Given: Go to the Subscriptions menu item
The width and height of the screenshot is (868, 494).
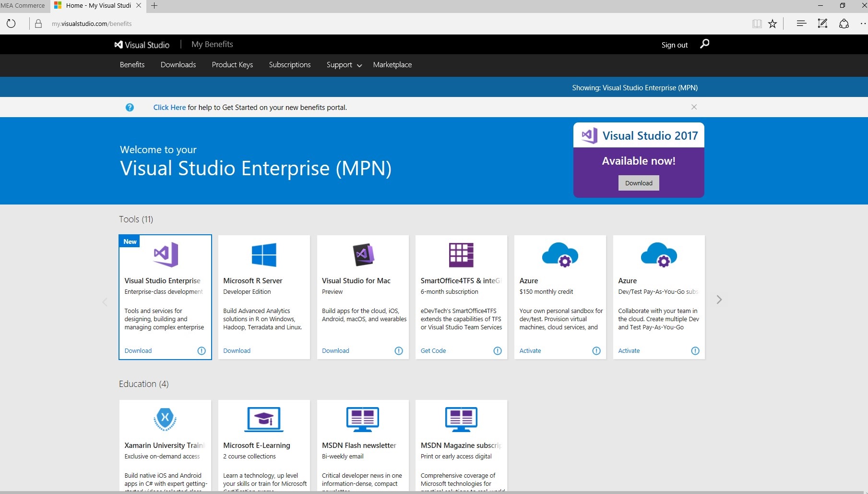Looking at the screenshot, I should (x=289, y=65).
